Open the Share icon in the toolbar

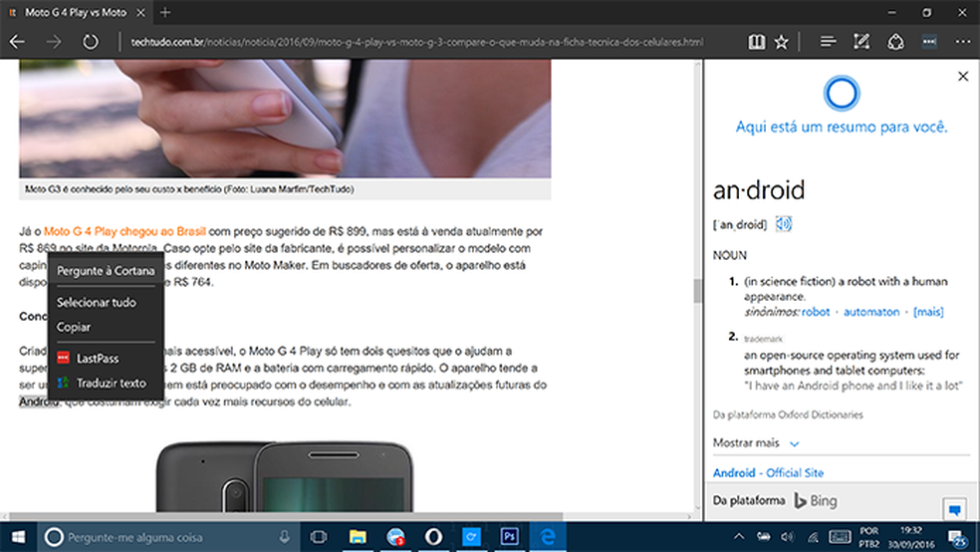(x=895, y=42)
